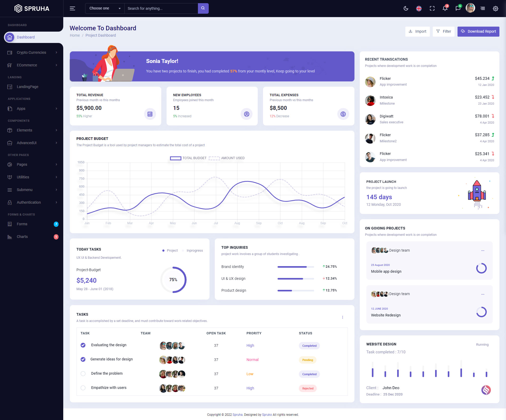The width and height of the screenshot is (506, 420).
Task: Open the settings gear icon
Action: [495, 8]
